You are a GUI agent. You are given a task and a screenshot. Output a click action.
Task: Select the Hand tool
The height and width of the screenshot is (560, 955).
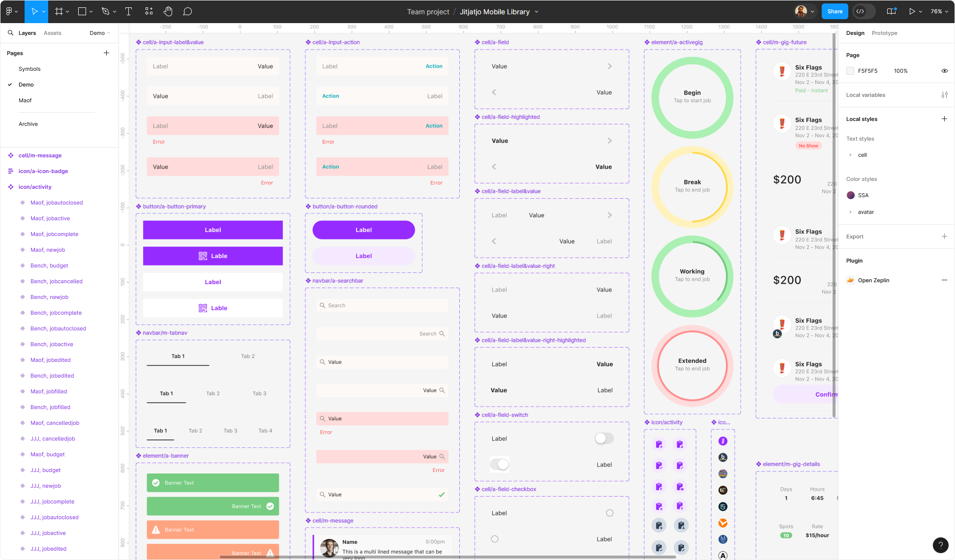pos(168,11)
